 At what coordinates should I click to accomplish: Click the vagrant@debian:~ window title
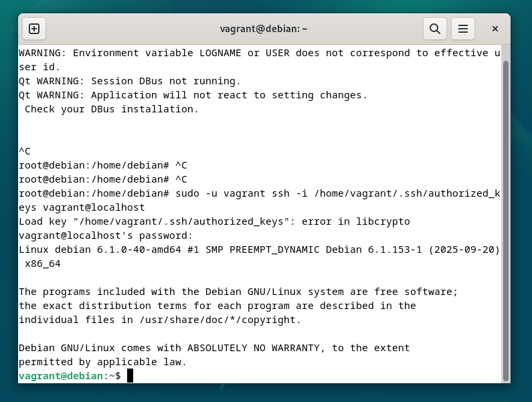tap(264, 29)
